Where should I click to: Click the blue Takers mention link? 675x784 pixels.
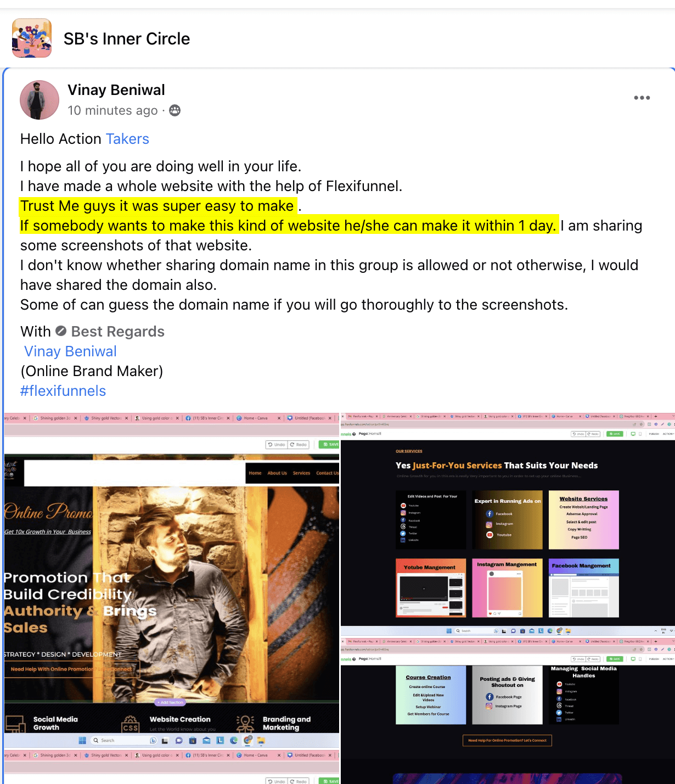(127, 139)
